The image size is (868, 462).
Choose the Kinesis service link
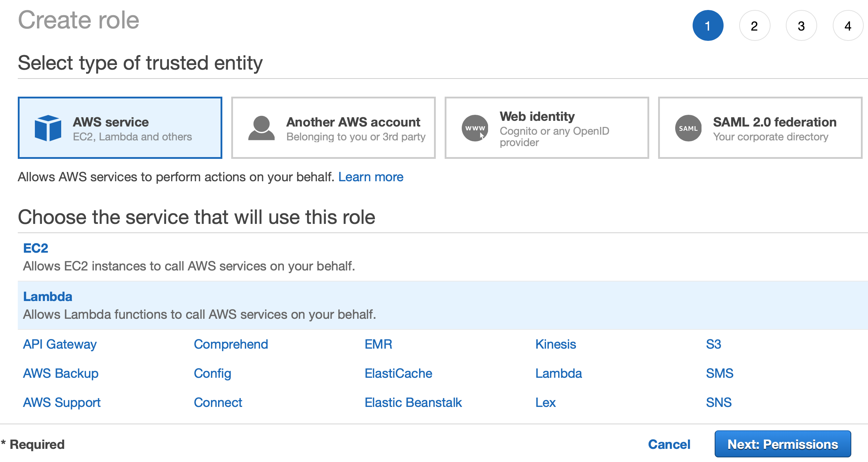click(x=556, y=344)
